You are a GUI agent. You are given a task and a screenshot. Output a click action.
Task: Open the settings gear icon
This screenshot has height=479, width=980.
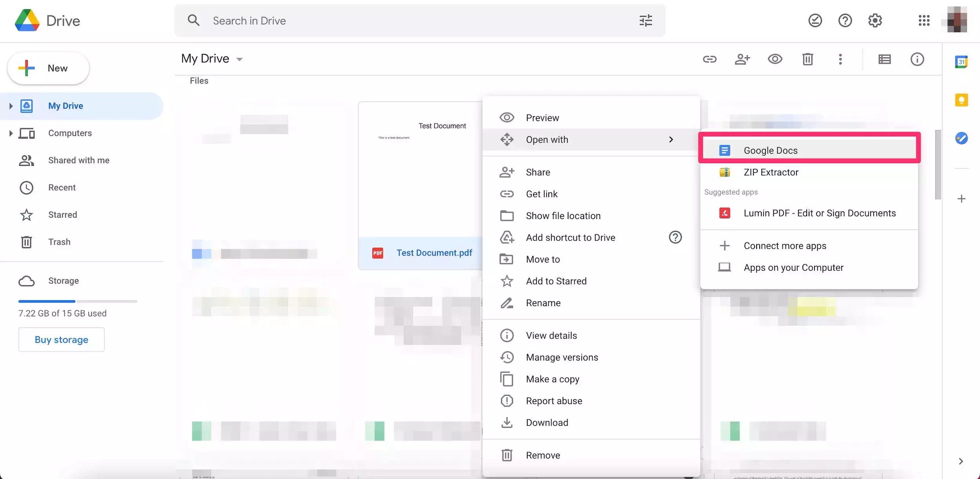pos(875,21)
